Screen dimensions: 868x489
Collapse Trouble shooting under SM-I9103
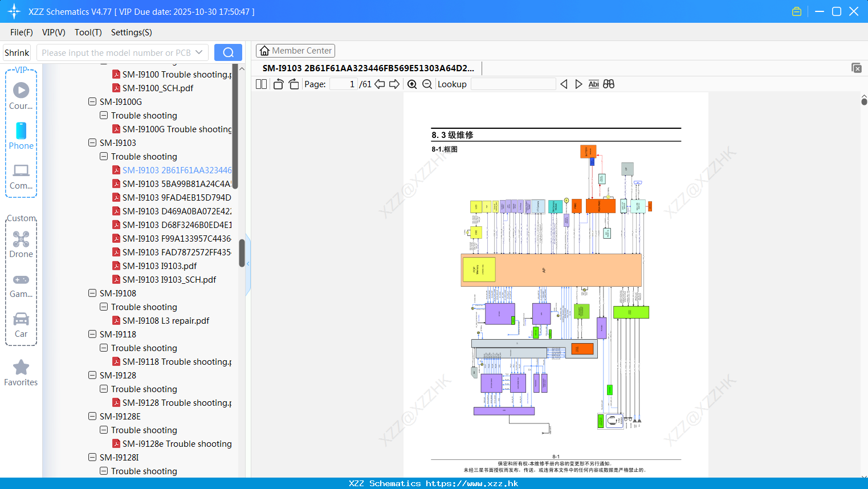(x=104, y=156)
